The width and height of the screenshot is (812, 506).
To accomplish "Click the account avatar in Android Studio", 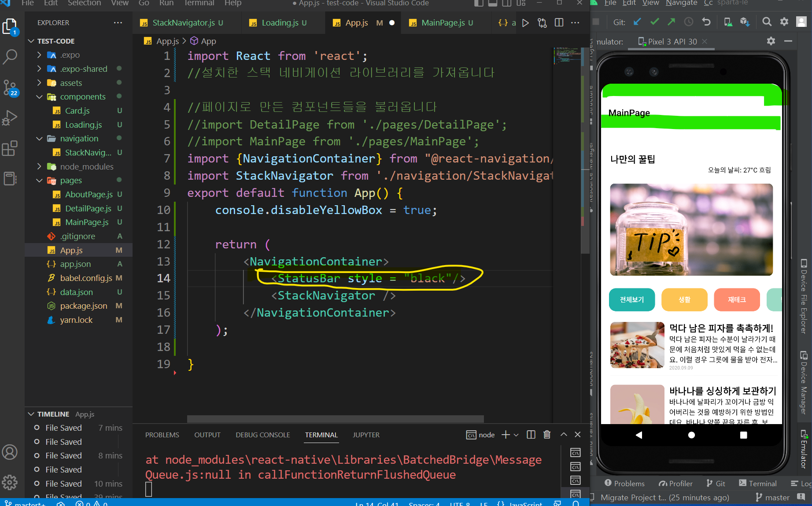I will pyautogui.click(x=801, y=22).
